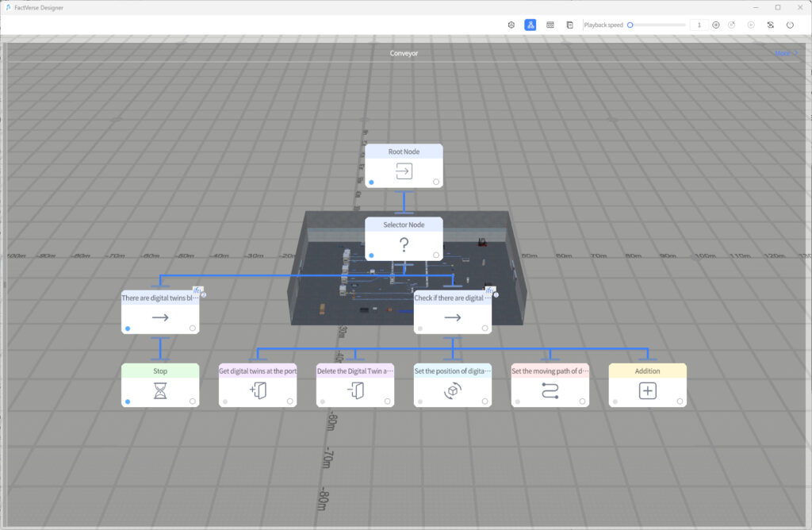The image size is (812, 530).
Task: Click right port circle of 'Delete the Digital Twin' node
Action: click(x=387, y=401)
